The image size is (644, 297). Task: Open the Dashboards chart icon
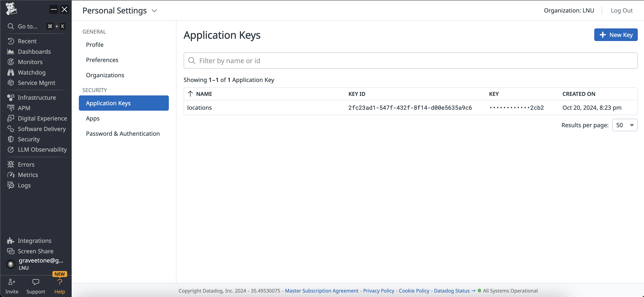coord(11,52)
